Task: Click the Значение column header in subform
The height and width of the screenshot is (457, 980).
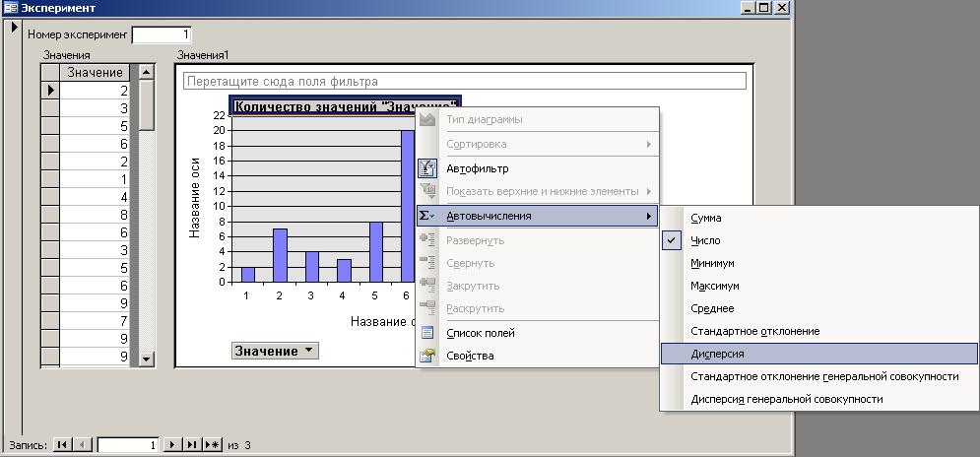Action: [x=95, y=73]
